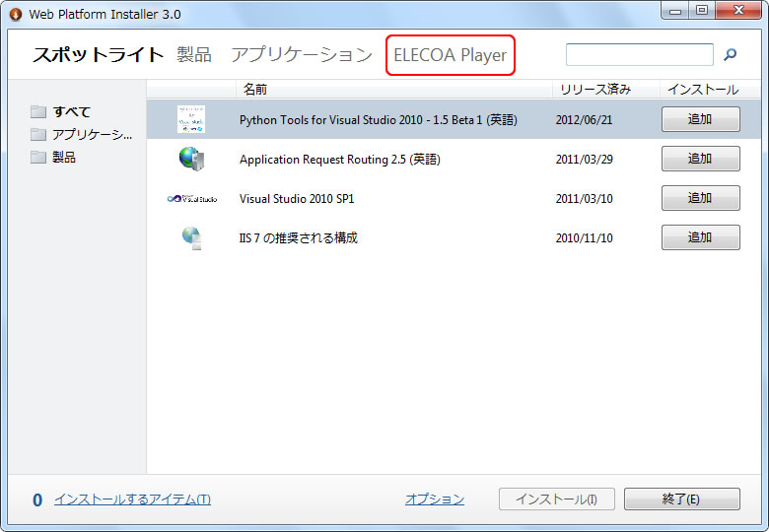Select the すべて folder in sidebar
769x532 pixels.
71,111
